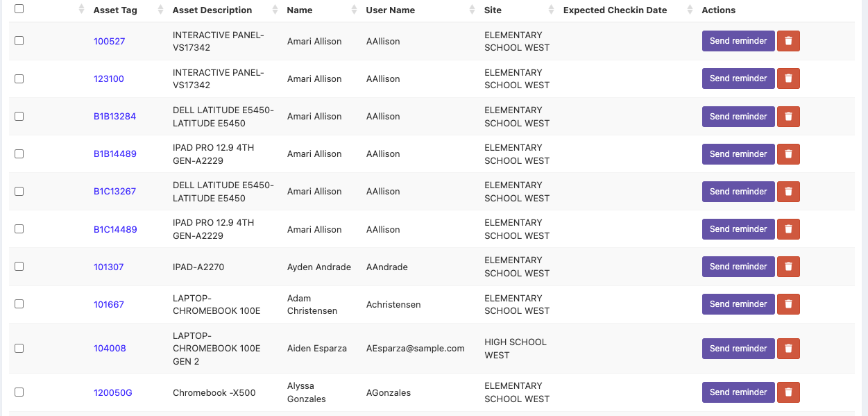868x416 pixels.
Task: Toggle the select-all header checkbox
Action: [19, 9]
